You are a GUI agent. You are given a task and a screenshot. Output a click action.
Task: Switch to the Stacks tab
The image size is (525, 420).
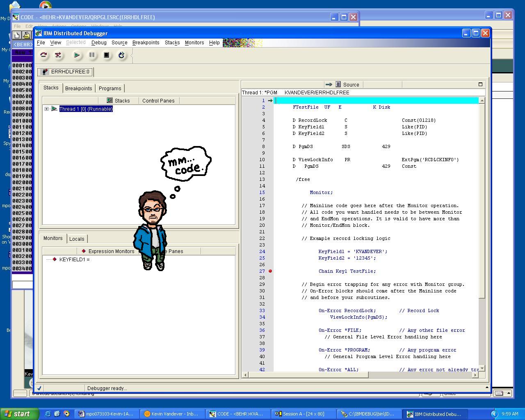[51, 88]
